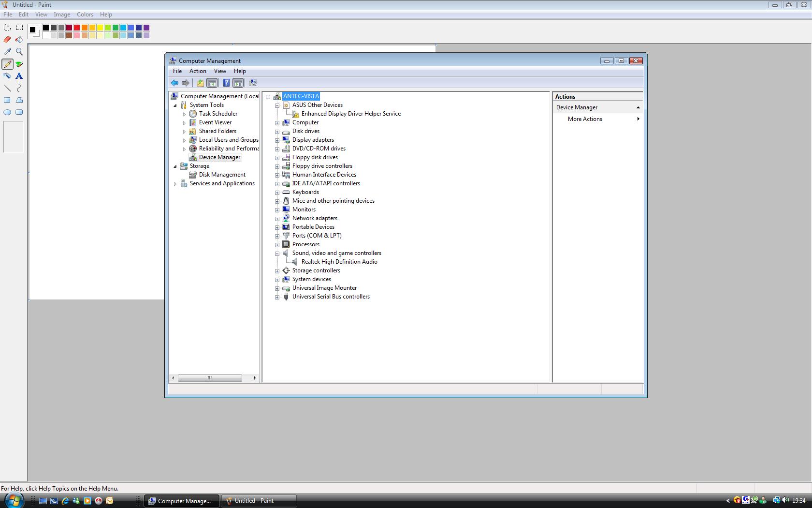
Task: Collapse the System Tools node
Action: (175, 105)
